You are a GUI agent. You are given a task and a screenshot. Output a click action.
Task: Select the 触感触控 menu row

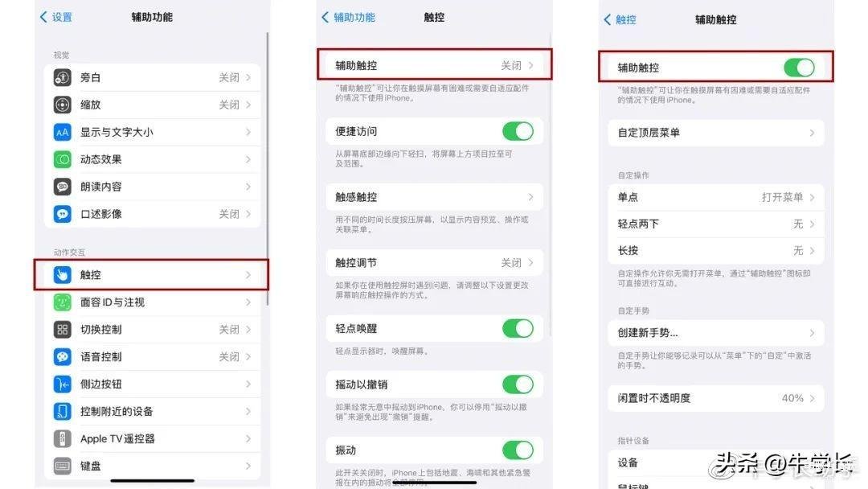[435, 197]
